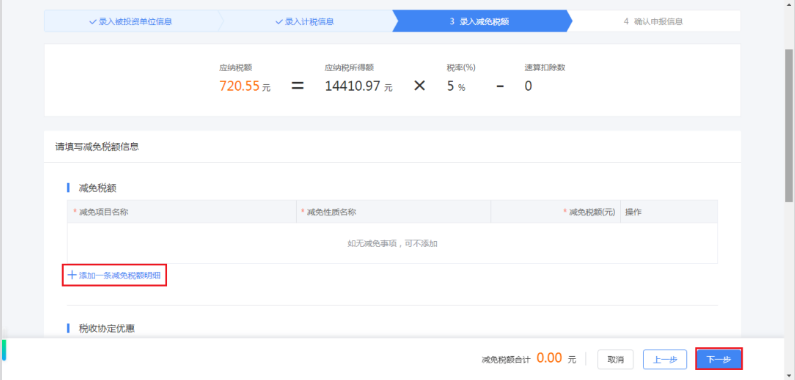Click the 下一步 button
The image size is (795, 380).
[x=718, y=359]
